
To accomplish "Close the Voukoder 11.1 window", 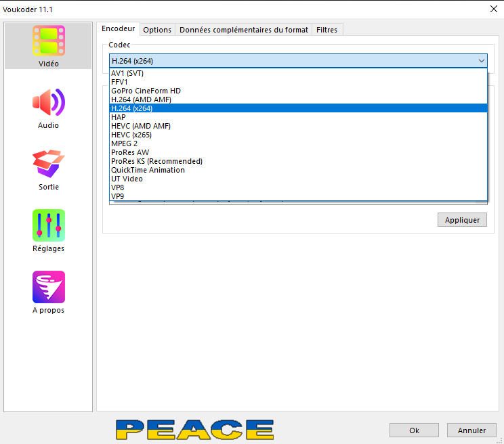I will pos(494,9).
